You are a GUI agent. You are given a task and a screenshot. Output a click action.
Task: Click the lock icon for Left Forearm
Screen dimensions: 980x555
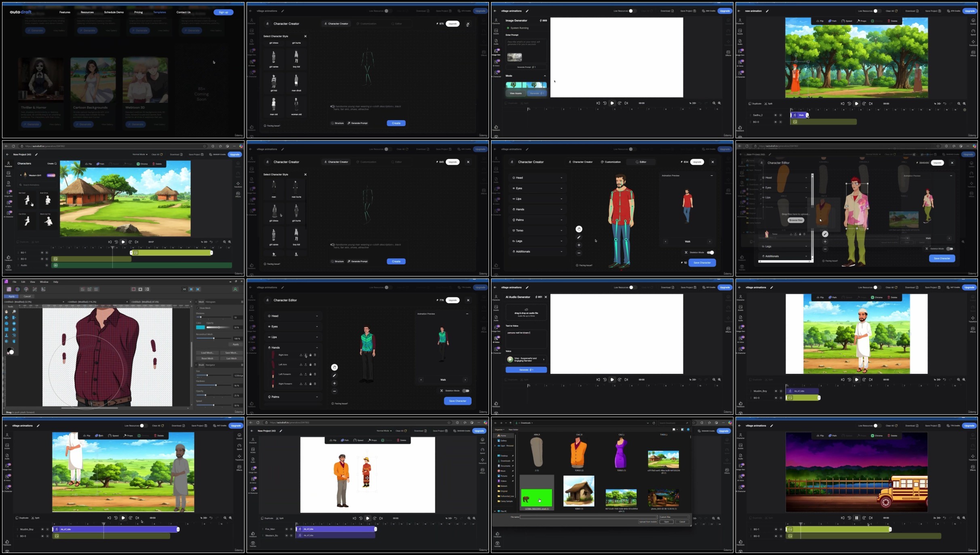tap(310, 374)
